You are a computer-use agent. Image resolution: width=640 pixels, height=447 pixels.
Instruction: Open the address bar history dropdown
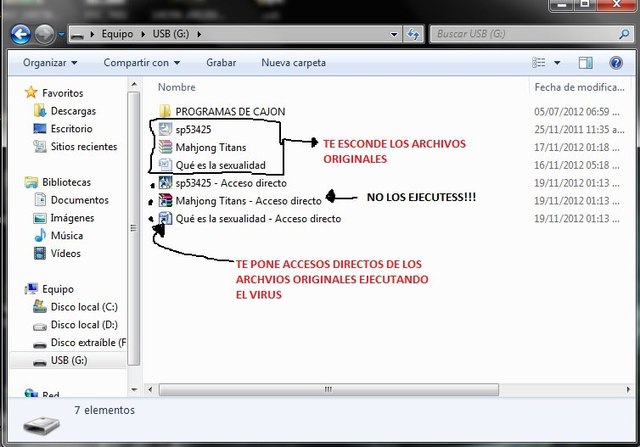(x=394, y=35)
